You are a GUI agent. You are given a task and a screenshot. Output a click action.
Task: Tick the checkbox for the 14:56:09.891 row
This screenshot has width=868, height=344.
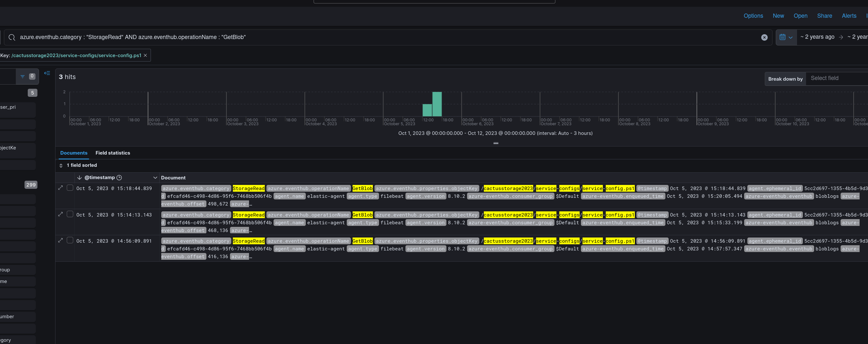(x=70, y=240)
